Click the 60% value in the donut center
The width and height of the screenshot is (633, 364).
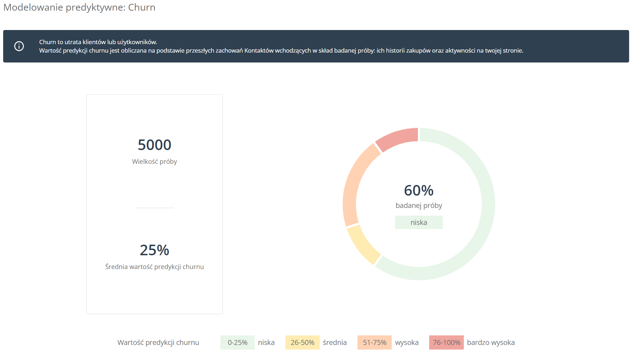(x=419, y=191)
